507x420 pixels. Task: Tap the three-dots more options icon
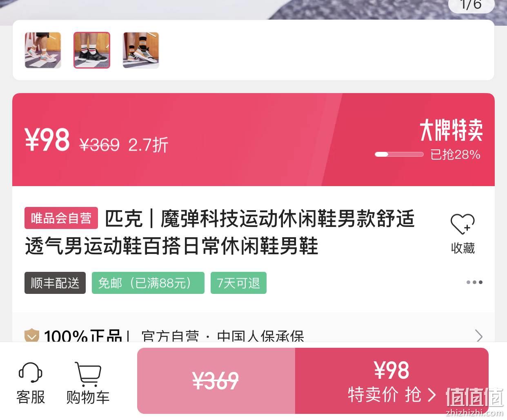pyautogui.click(x=474, y=282)
